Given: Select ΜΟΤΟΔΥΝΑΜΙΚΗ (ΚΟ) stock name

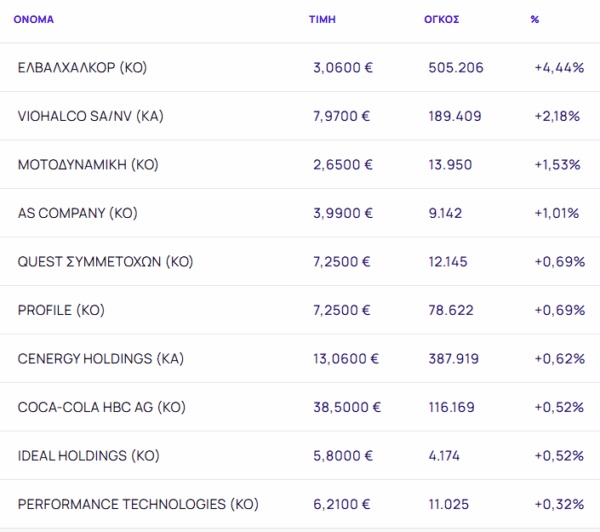Looking at the screenshot, I should (x=88, y=164).
